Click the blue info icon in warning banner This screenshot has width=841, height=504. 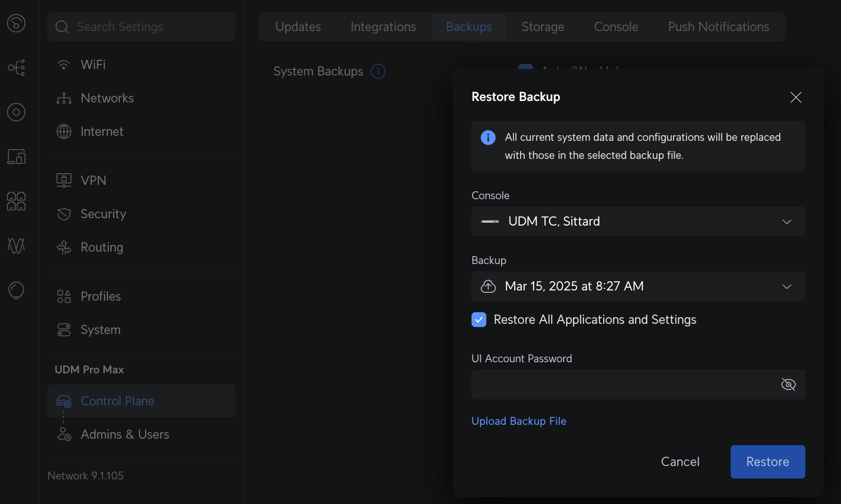(488, 138)
